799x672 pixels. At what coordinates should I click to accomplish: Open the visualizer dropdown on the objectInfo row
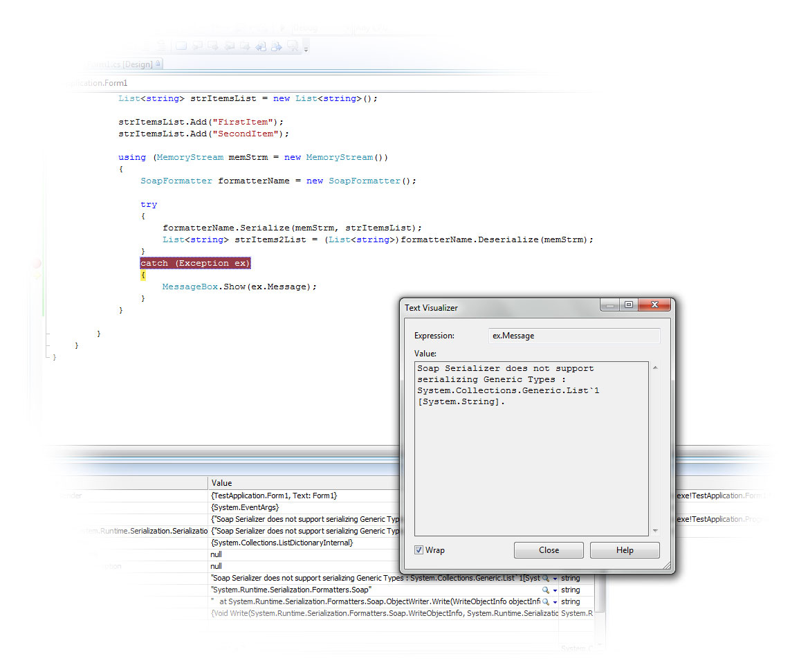coord(555,601)
